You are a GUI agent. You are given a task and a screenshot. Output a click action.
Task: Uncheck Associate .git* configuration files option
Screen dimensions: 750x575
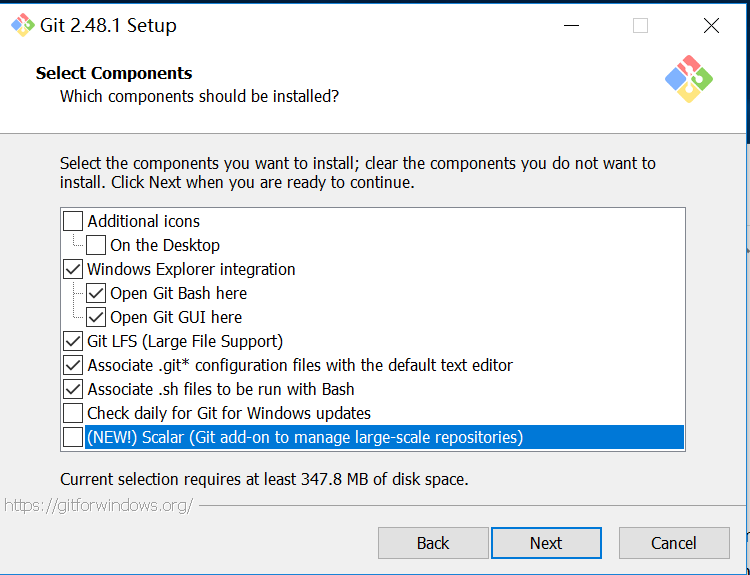pos(73,365)
